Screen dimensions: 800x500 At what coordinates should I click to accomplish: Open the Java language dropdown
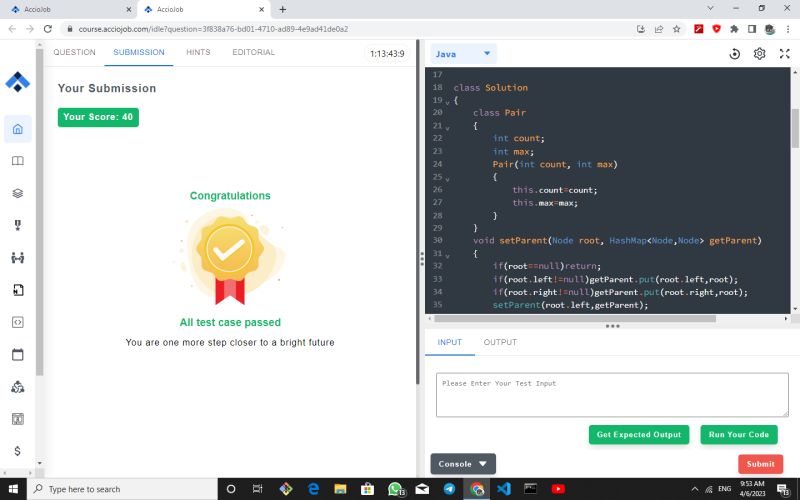[x=463, y=54]
